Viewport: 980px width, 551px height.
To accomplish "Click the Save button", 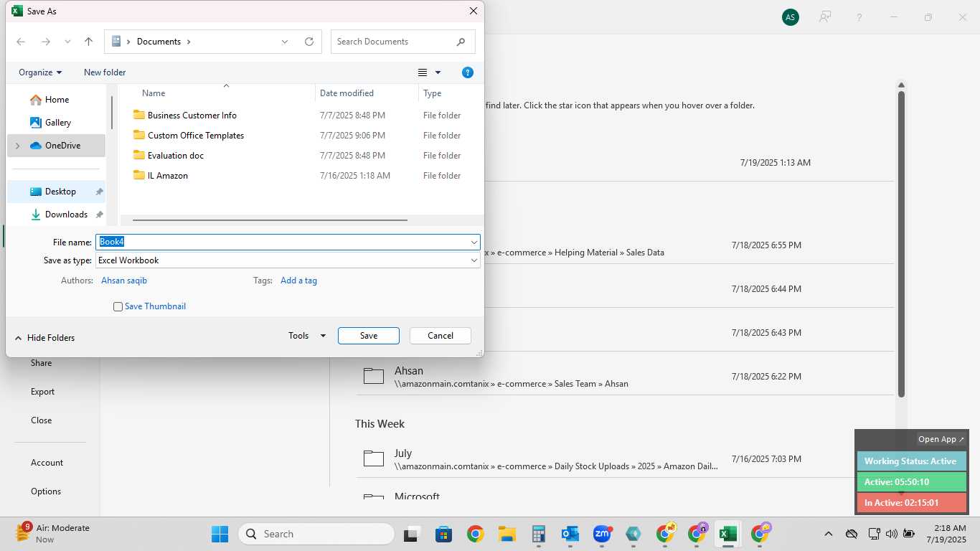I will coord(369,336).
